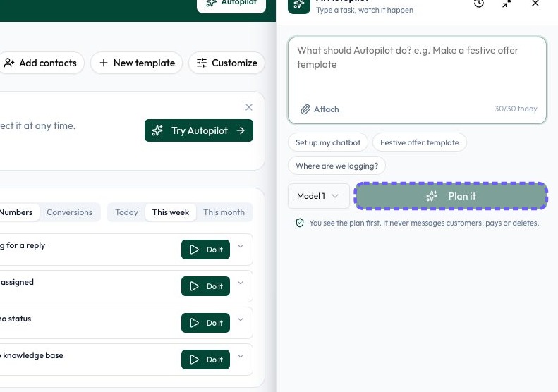Viewport: 558px width, 392px height.
Task: Choose the Set up my chatbot suggestion
Action: click(328, 142)
